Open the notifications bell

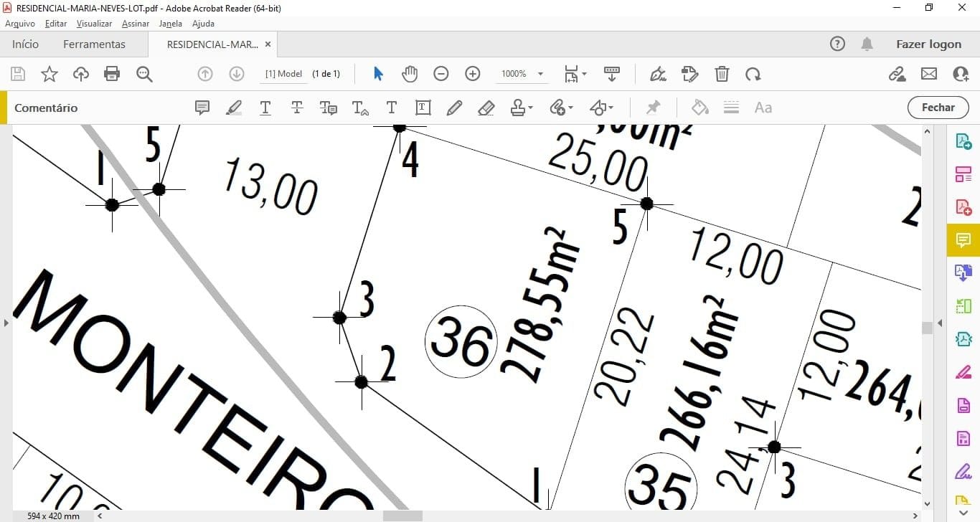(867, 44)
